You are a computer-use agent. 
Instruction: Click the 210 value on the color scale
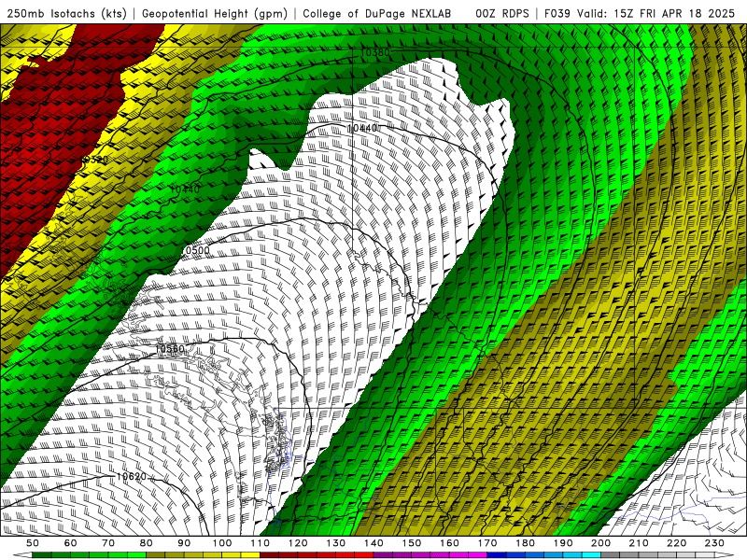tap(639, 543)
